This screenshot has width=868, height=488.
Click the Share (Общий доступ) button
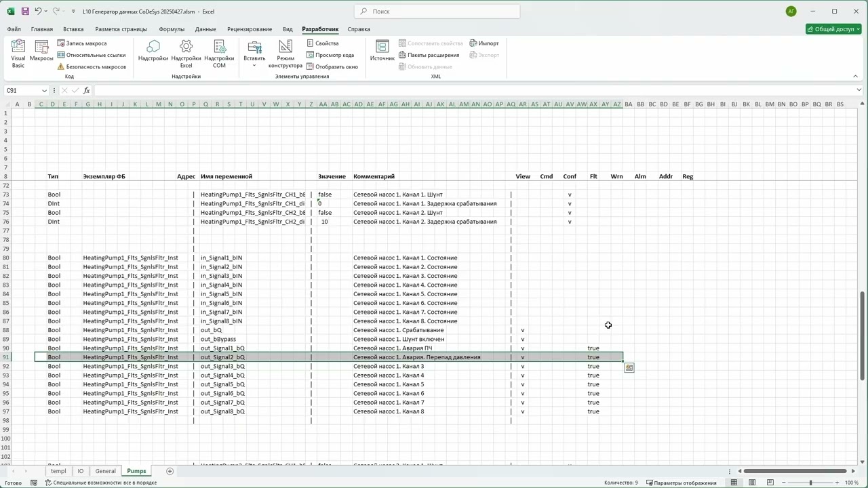(833, 29)
